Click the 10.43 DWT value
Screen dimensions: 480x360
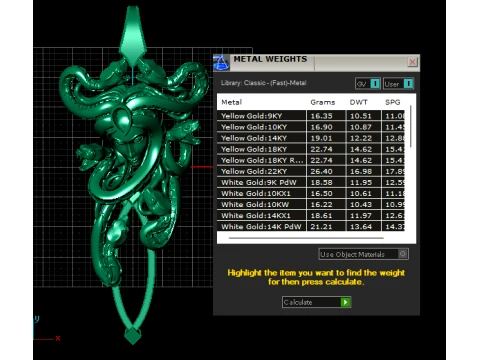(x=361, y=204)
